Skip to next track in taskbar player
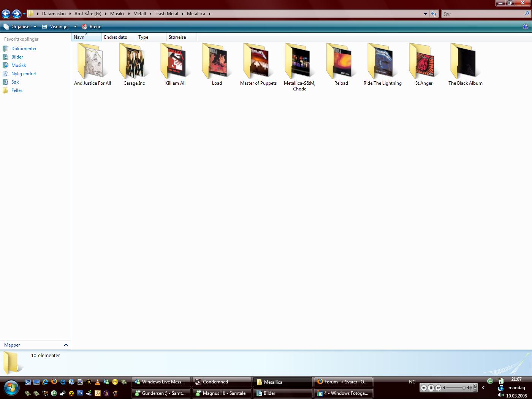 pos(438,388)
